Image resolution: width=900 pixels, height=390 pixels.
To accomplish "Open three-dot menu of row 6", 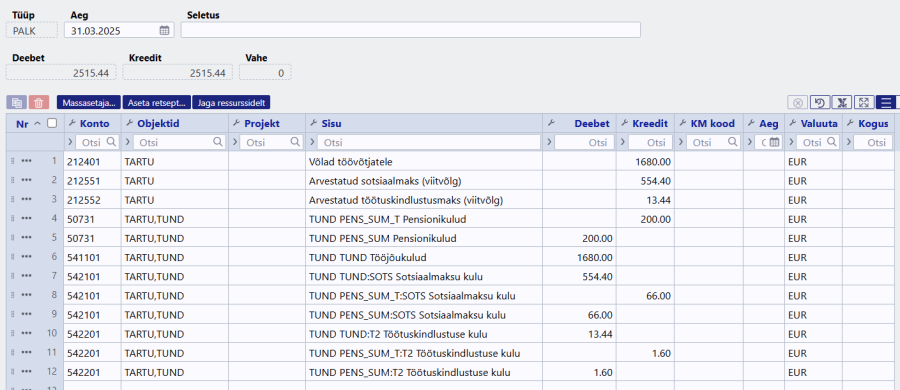I will tap(26, 257).
